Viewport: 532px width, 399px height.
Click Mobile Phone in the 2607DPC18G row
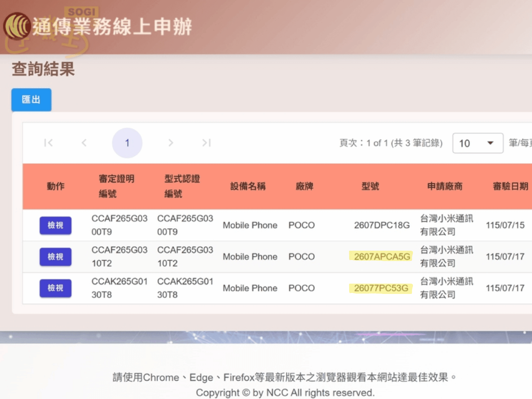click(250, 225)
